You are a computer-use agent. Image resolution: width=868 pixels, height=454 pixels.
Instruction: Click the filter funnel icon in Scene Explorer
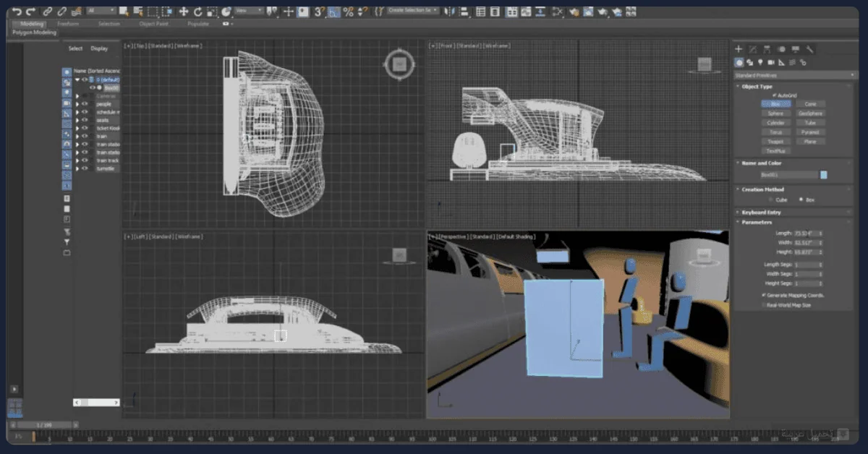[x=67, y=242]
